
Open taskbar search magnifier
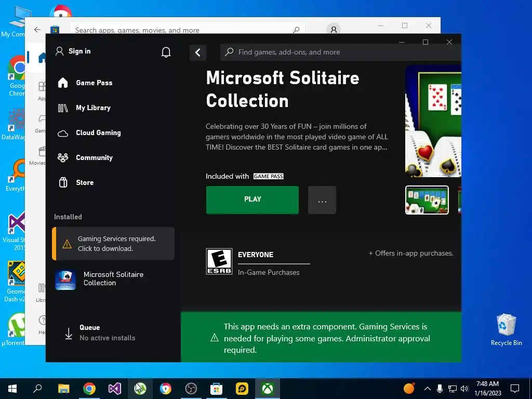(x=37, y=389)
